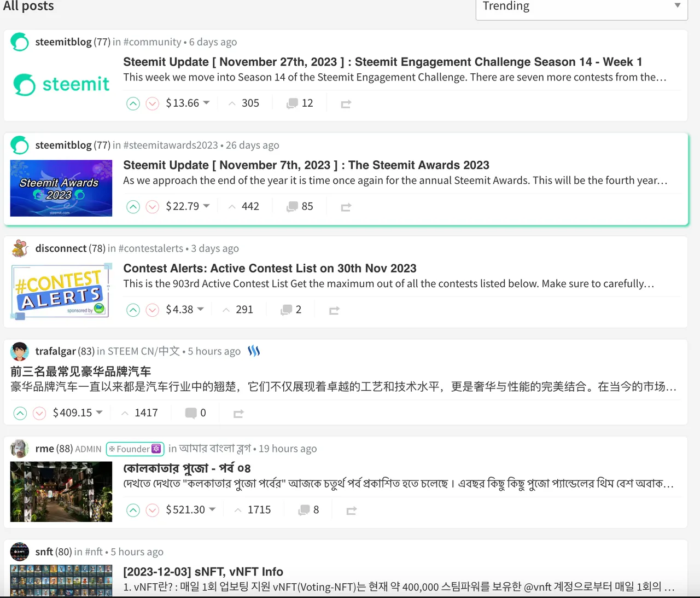Image resolution: width=700 pixels, height=598 pixels.
Task: Open the #nft tag
Action: pos(94,552)
